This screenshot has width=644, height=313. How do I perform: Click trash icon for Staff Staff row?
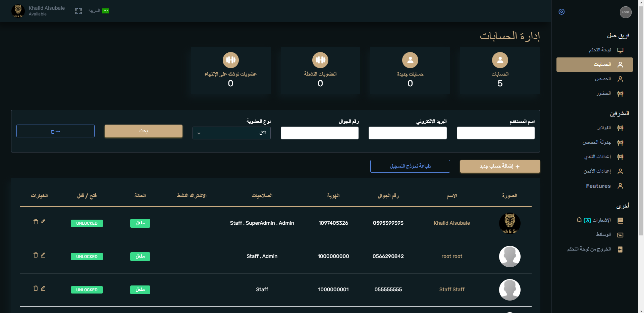pos(36,288)
